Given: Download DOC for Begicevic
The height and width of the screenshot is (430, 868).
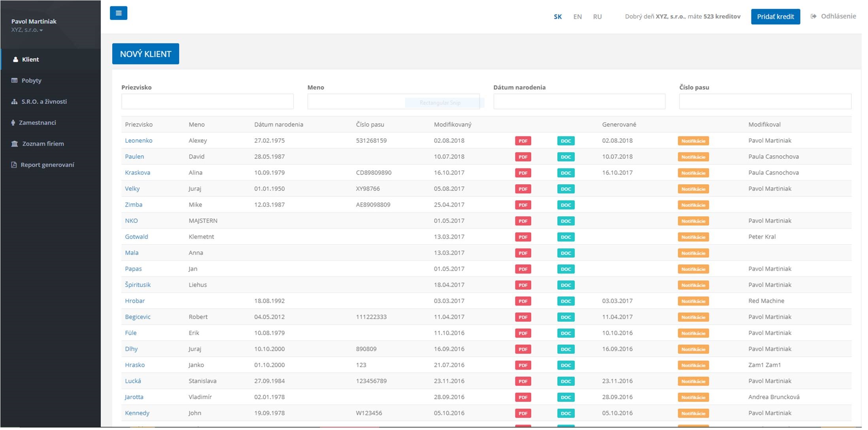Looking at the screenshot, I should [x=566, y=317].
